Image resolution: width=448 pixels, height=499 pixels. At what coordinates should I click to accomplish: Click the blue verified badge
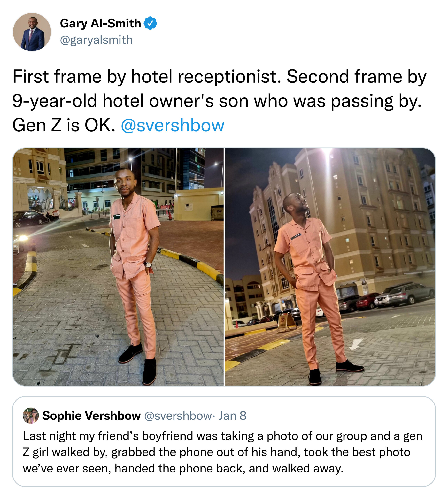tap(150, 23)
